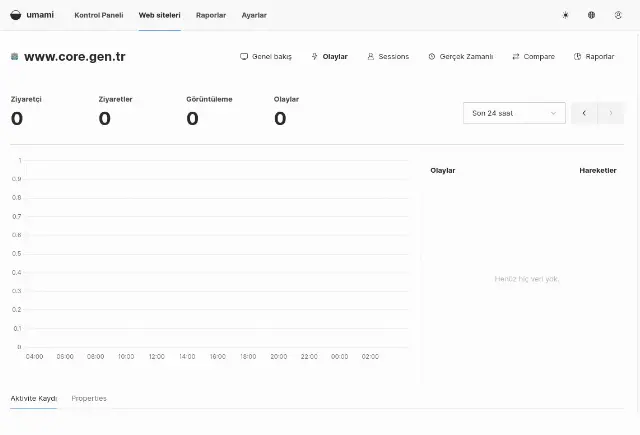
Task: Open the website Raporlar tab
Action: 594,56
